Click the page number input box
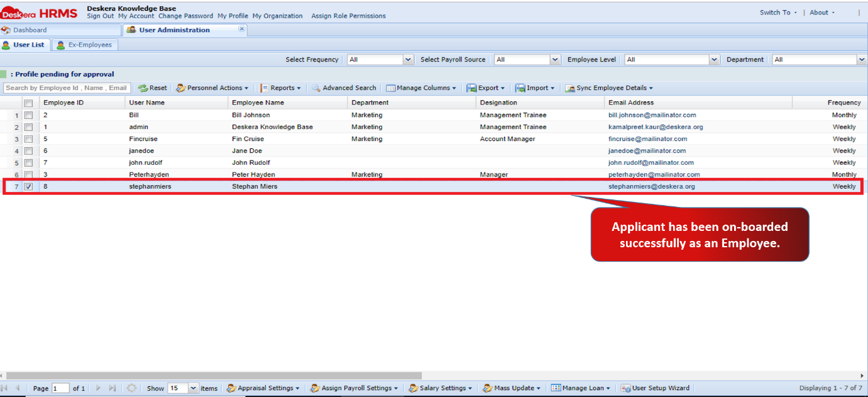Viewport: 868px width, 397px height. coord(61,388)
